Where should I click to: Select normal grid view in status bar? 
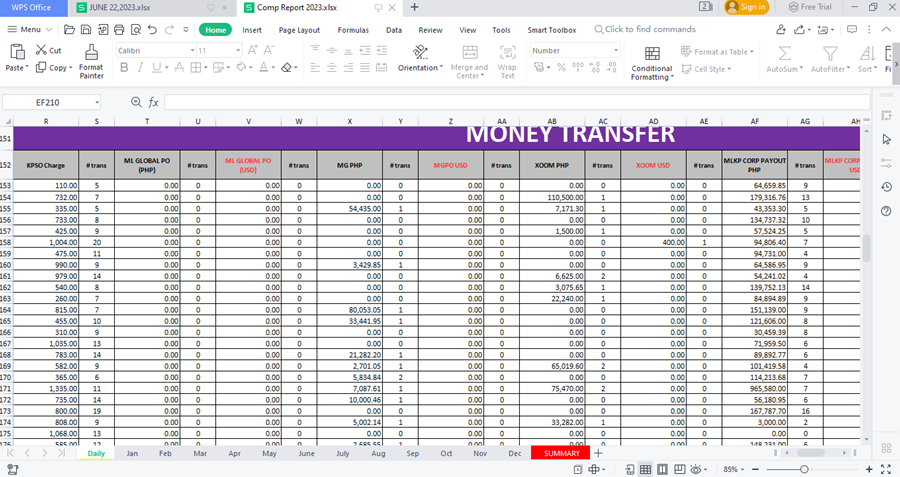(645, 470)
